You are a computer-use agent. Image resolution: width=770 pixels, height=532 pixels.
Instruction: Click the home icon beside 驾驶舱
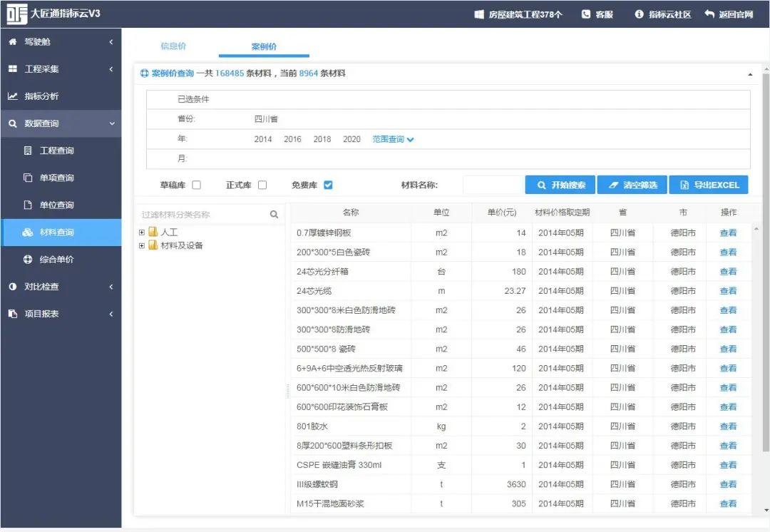pos(13,42)
